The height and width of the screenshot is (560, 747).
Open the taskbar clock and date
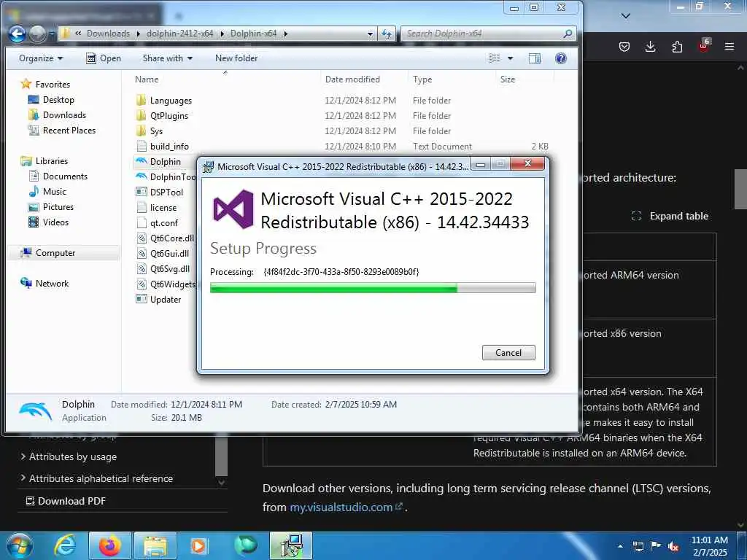click(709, 546)
